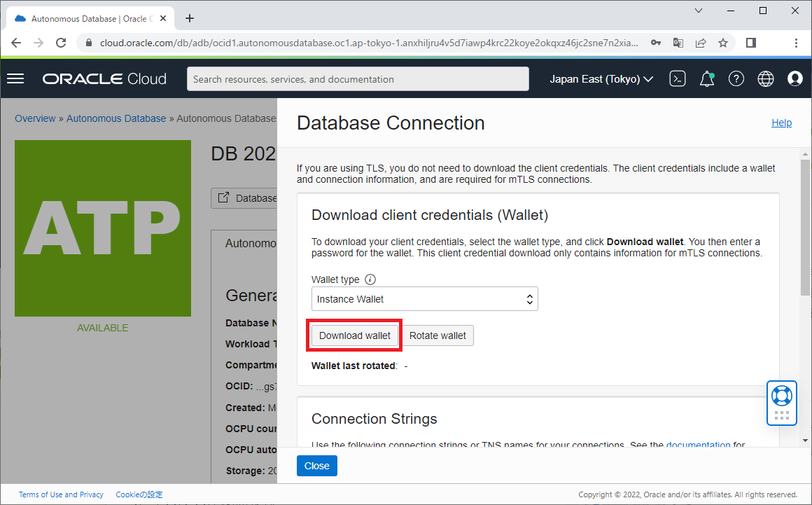Click the AVAILABLE status text
This screenshot has height=505, width=812.
click(x=102, y=328)
